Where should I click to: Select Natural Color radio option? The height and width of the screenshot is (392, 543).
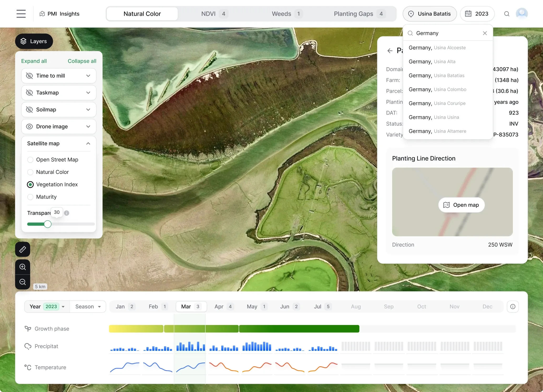pyautogui.click(x=30, y=172)
